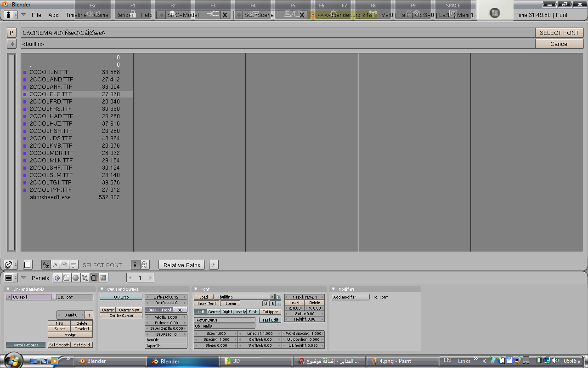Collapse the Modifiers panel
The image size is (588, 368).
(334, 289)
